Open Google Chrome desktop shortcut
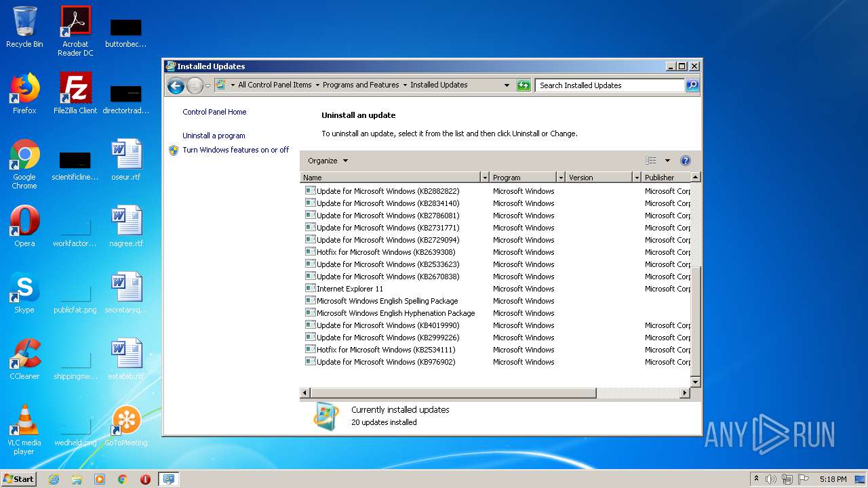 point(24,164)
